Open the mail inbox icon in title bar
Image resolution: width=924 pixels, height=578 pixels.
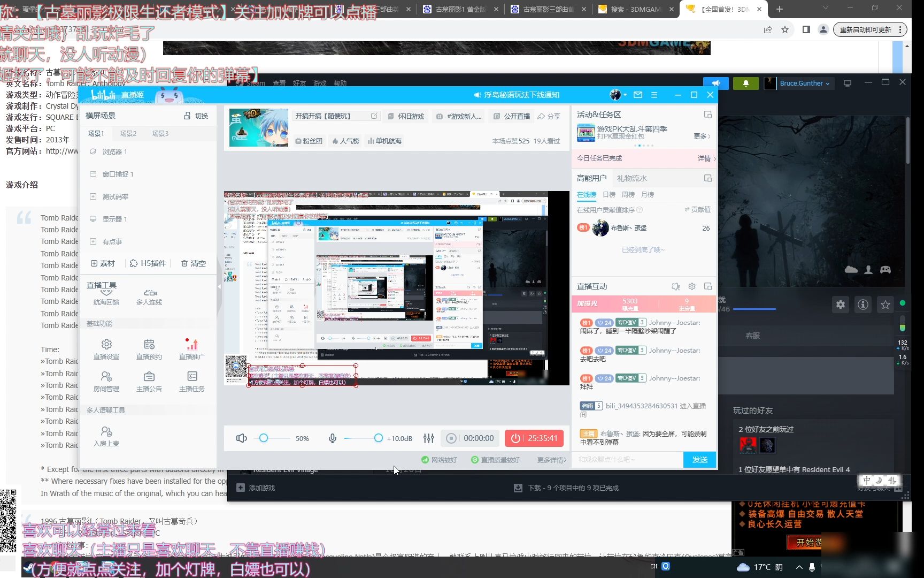pos(638,95)
